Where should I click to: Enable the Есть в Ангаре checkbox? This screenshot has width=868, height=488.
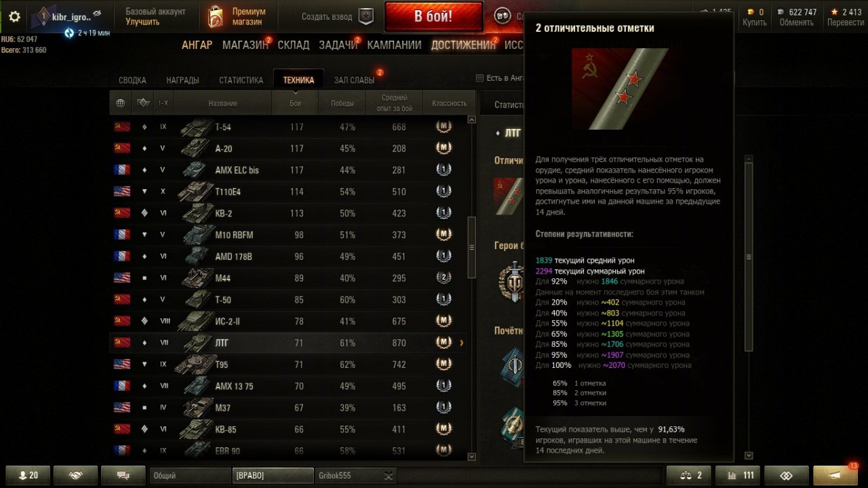[x=480, y=78]
